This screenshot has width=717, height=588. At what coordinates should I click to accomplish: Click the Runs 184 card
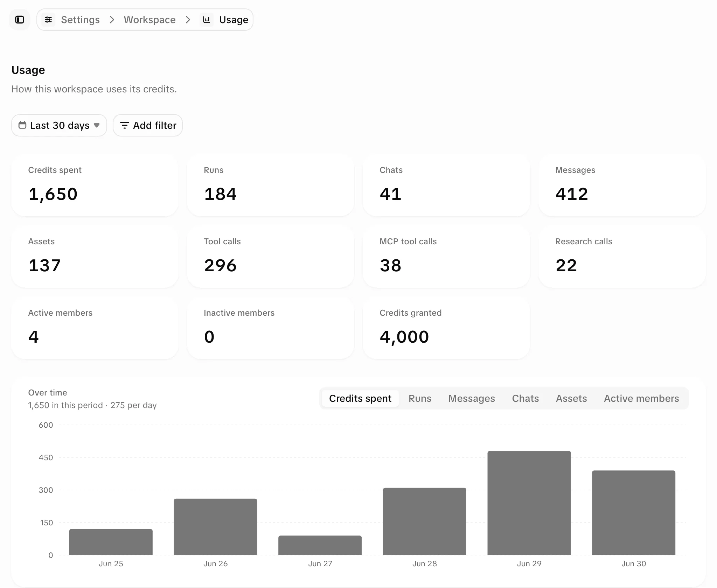coord(271,185)
